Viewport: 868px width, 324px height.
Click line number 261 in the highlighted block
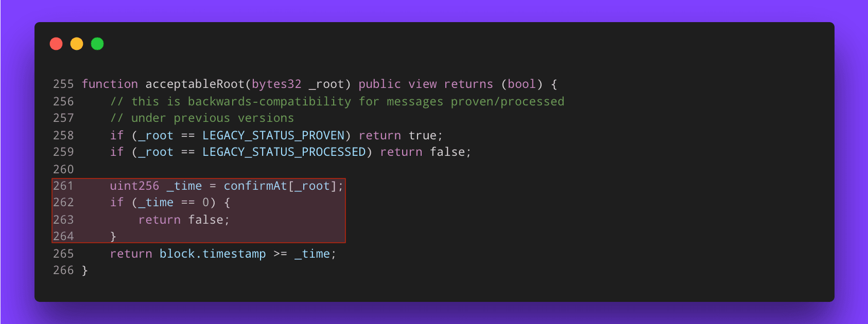click(x=63, y=186)
